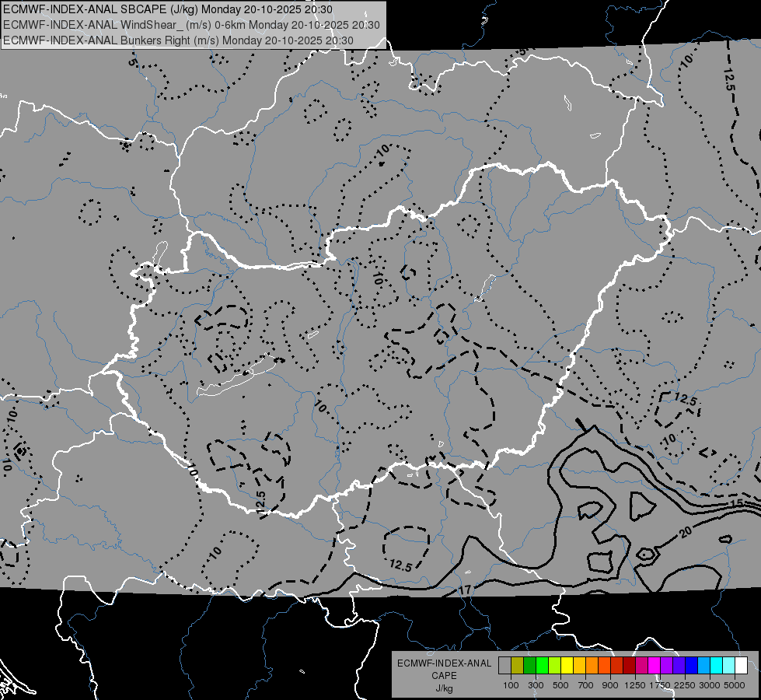This screenshot has width=761, height=700.
Task: Click the 1250 legend value
Action: tap(635, 685)
